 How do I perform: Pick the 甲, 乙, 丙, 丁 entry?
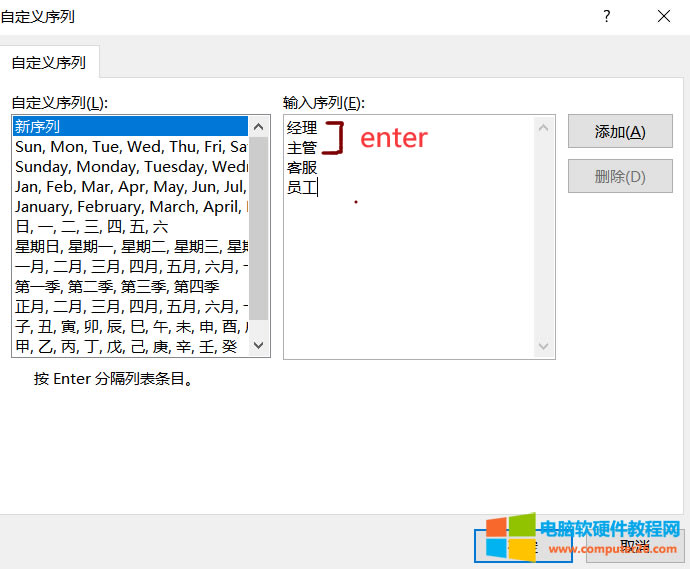click(130, 346)
